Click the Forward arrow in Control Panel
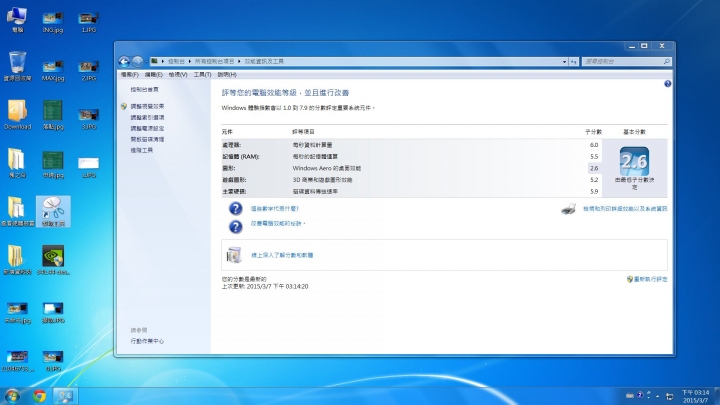The height and width of the screenshot is (405, 720). (137, 61)
